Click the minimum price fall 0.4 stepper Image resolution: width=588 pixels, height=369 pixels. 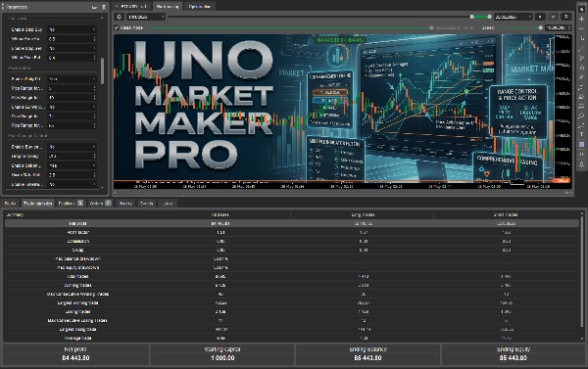94,58
